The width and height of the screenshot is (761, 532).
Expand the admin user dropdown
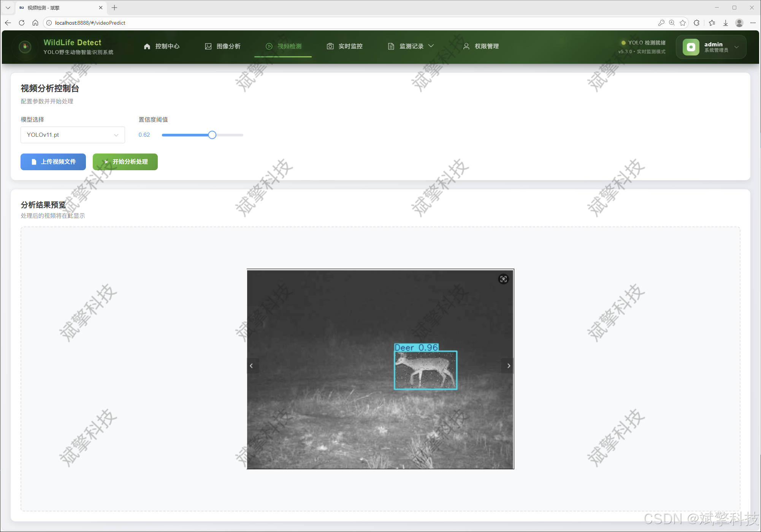(736, 47)
